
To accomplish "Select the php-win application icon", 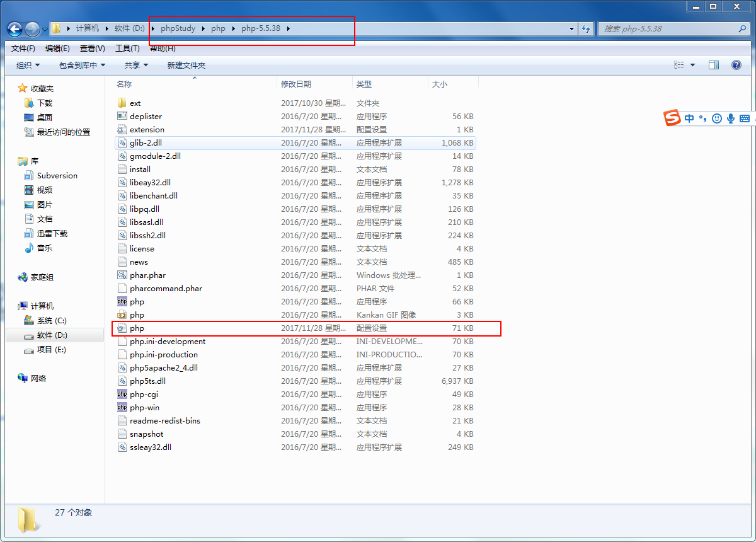I will pyautogui.click(x=122, y=407).
